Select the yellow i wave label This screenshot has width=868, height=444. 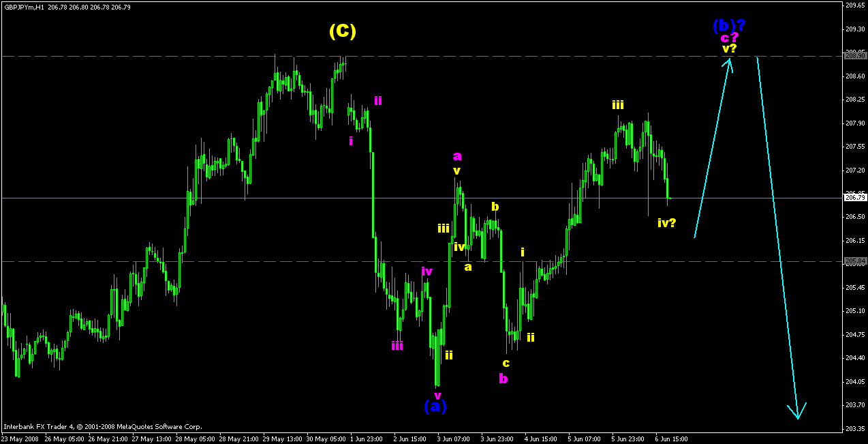[523, 252]
